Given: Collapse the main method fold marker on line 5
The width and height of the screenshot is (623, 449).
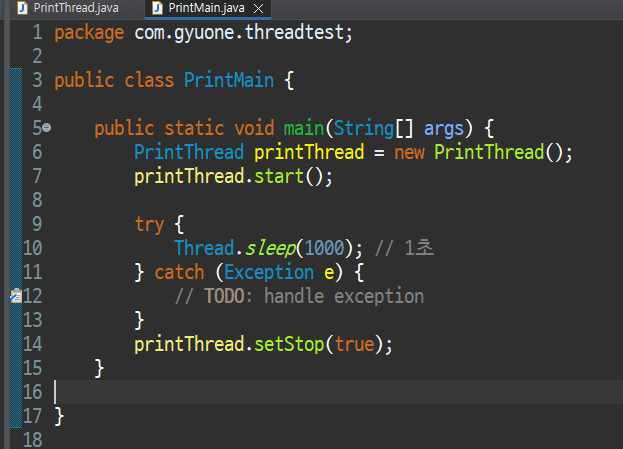Looking at the screenshot, I should click(x=46, y=128).
